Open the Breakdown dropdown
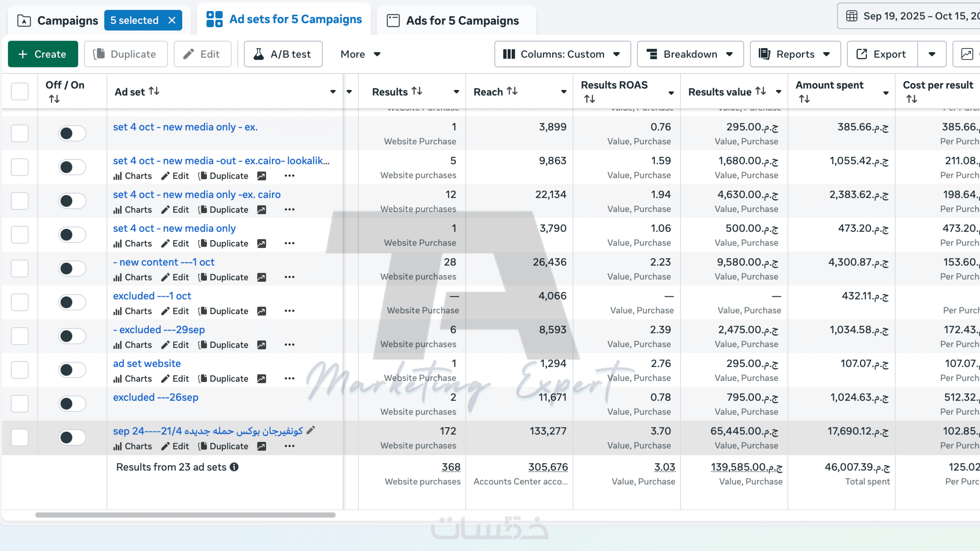 (690, 54)
